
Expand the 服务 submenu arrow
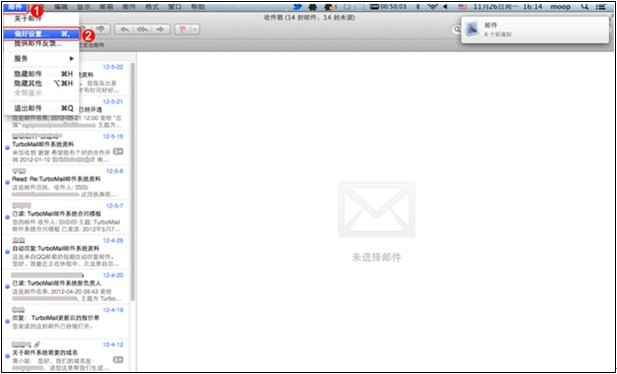click(72, 59)
